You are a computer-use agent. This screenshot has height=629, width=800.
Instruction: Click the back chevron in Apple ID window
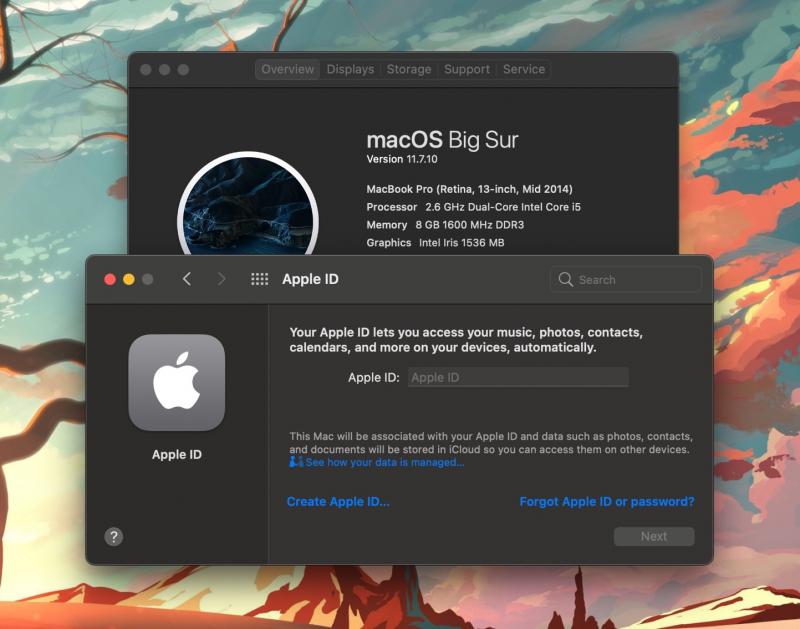coord(187,279)
